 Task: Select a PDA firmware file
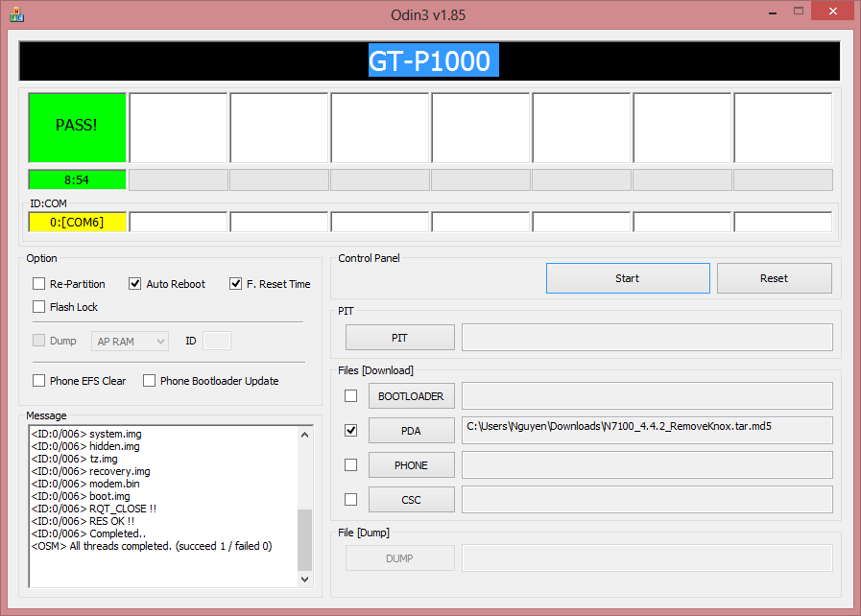pyautogui.click(x=411, y=431)
